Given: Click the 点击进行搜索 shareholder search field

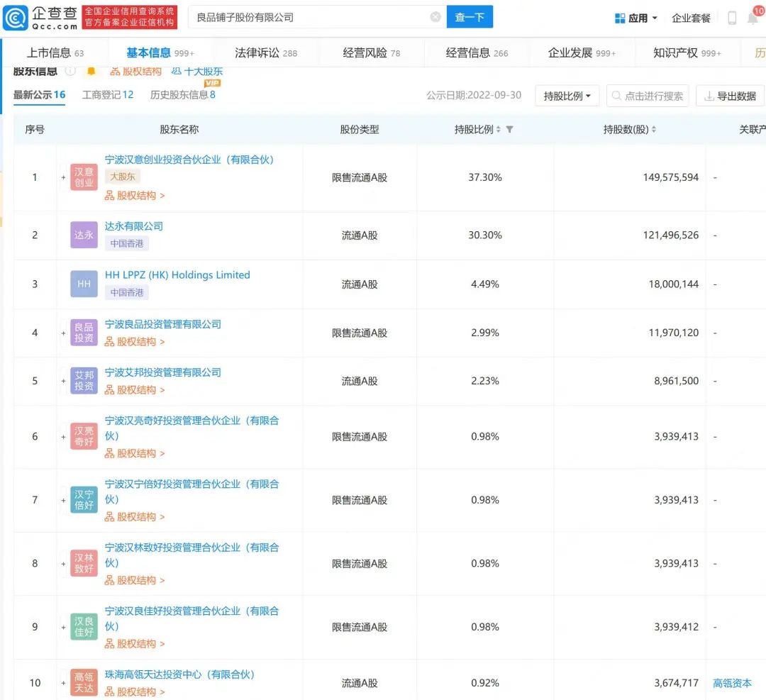Looking at the screenshot, I should (x=648, y=96).
